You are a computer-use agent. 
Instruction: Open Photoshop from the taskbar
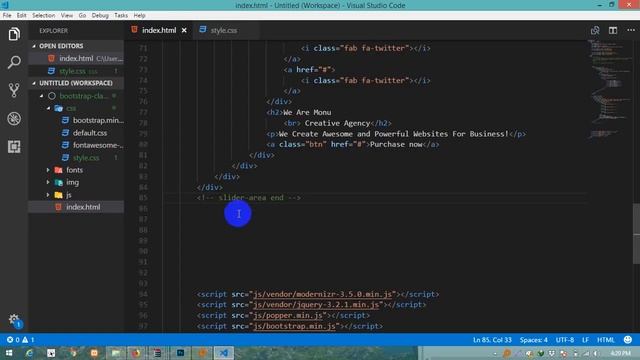180,353
